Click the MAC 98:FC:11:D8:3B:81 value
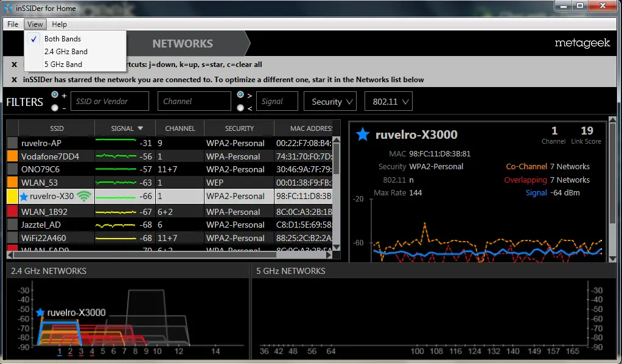This screenshot has height=364, width=622. (x=440, y=153)
